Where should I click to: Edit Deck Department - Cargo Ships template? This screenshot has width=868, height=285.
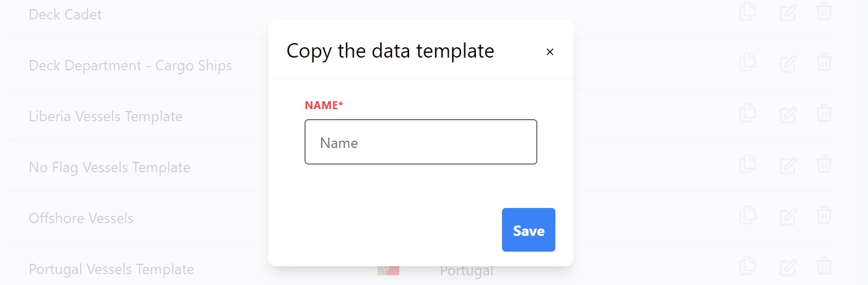pos(787,62)
